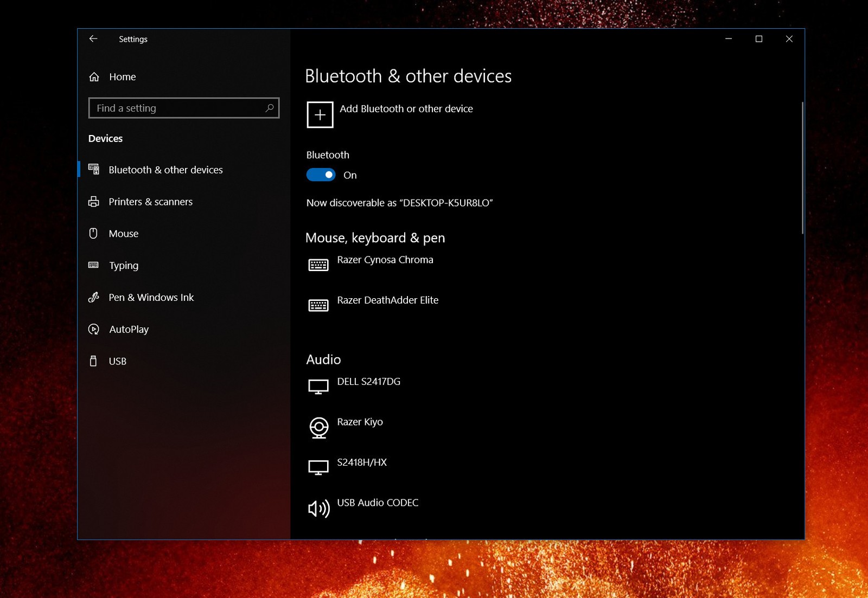Click the discoverable as DESKTOP-K5UR8LO text
868x598 pixels.
pos(399,203)
